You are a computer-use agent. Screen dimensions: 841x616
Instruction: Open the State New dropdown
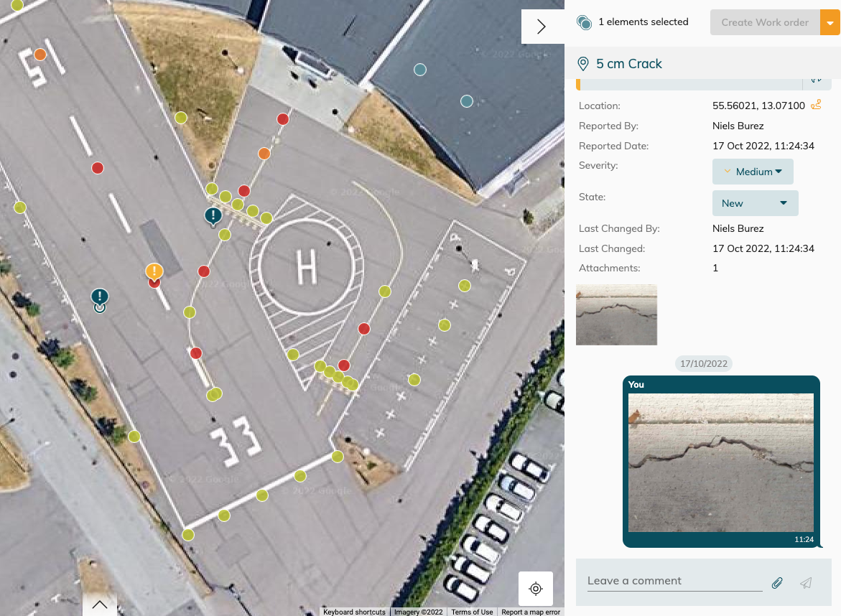click(755, 203)
